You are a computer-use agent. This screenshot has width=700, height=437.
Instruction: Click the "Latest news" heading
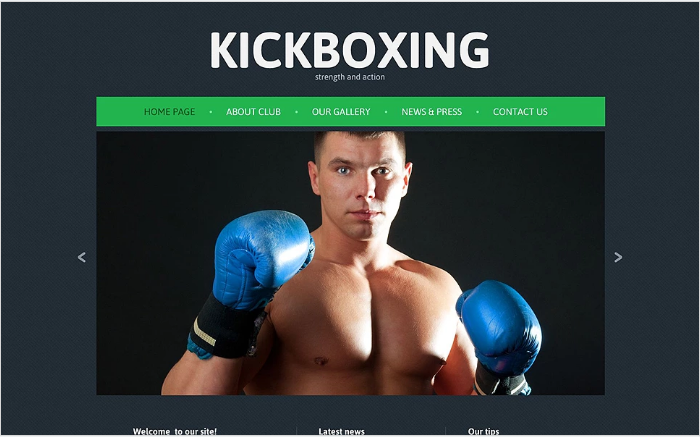[x=342, y=431]
